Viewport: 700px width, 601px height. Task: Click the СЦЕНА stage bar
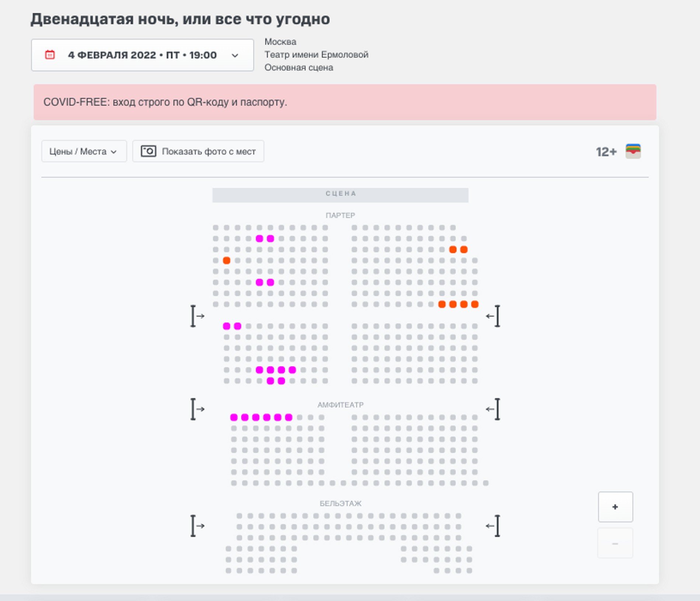(340, 193)
